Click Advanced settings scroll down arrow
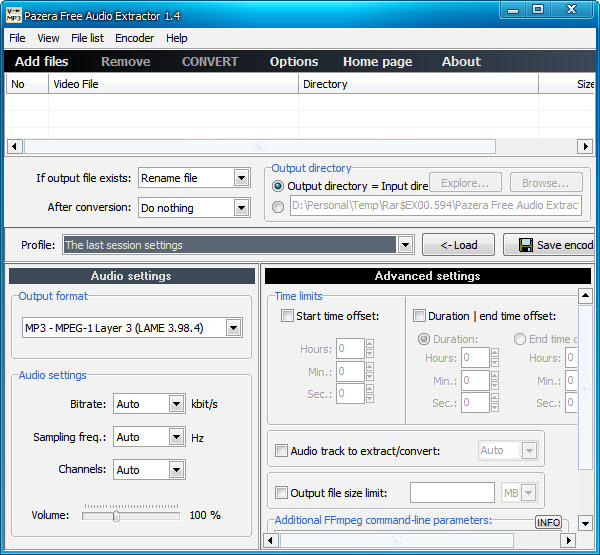The height and width of the screenshot is (555, 600). coord(585,523)
